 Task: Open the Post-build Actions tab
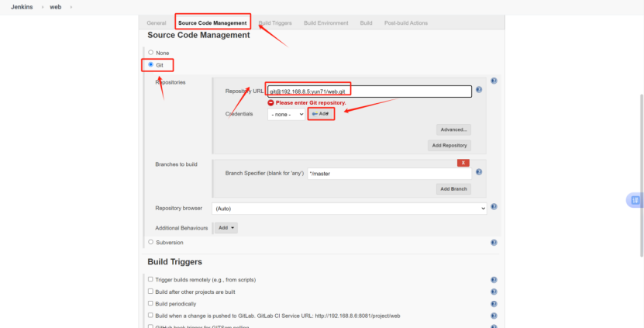406,23
